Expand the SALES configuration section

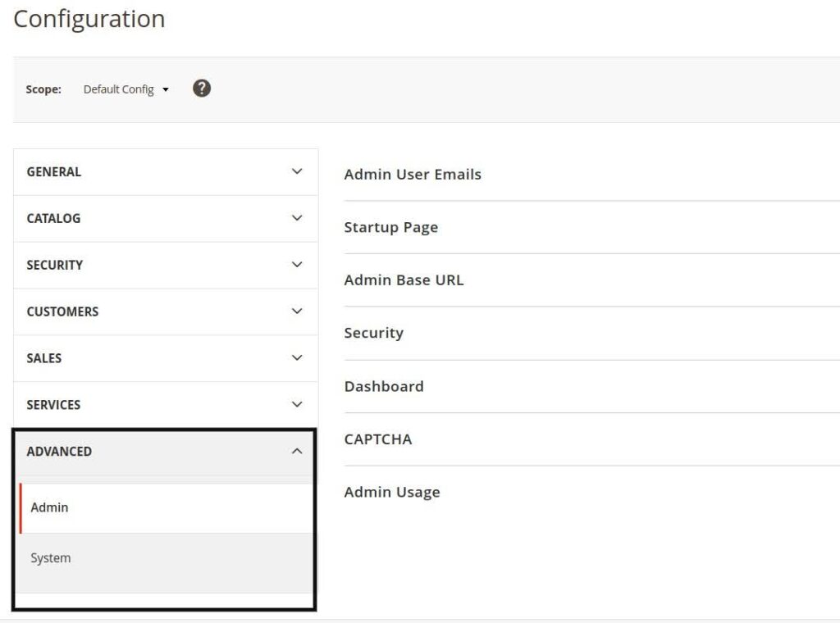pos(164,357)
